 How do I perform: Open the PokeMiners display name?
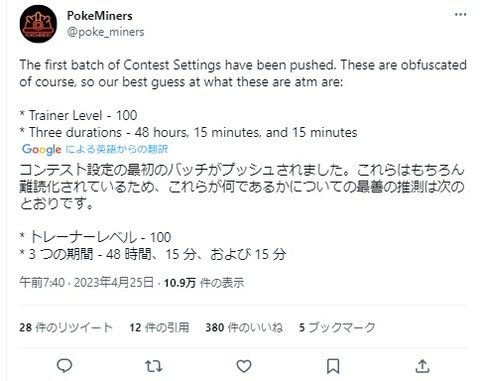[x=100, y=15]
